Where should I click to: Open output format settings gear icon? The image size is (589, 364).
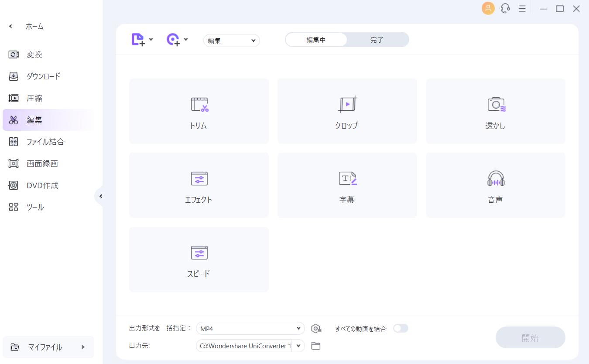coord(316,329)
